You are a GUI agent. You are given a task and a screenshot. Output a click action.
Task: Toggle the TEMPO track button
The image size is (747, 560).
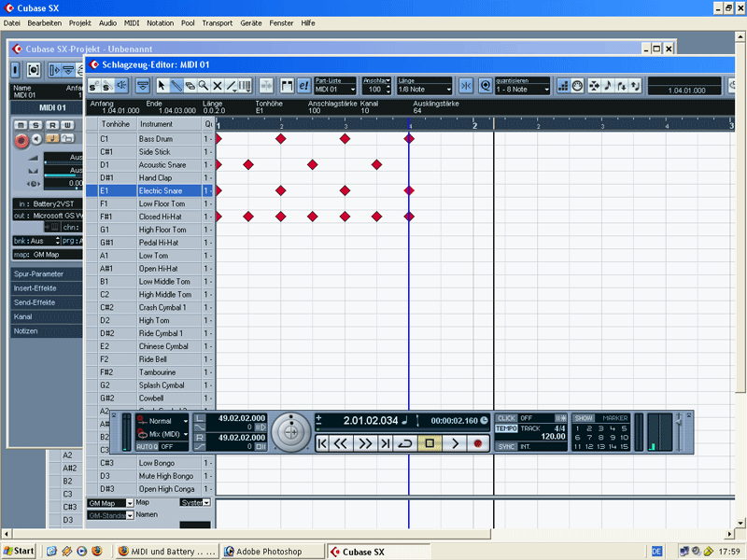point(506,428)
